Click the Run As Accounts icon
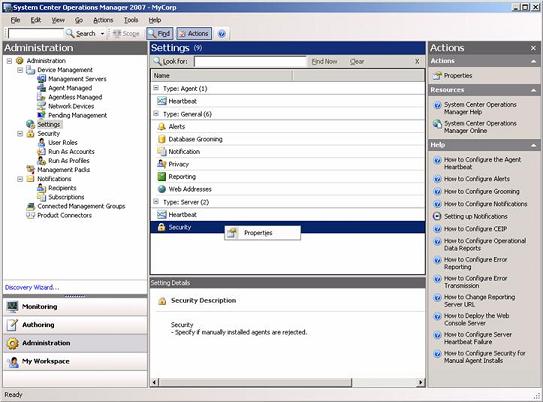This screenshot has height=402, width=543. click(x=42, y=151)
